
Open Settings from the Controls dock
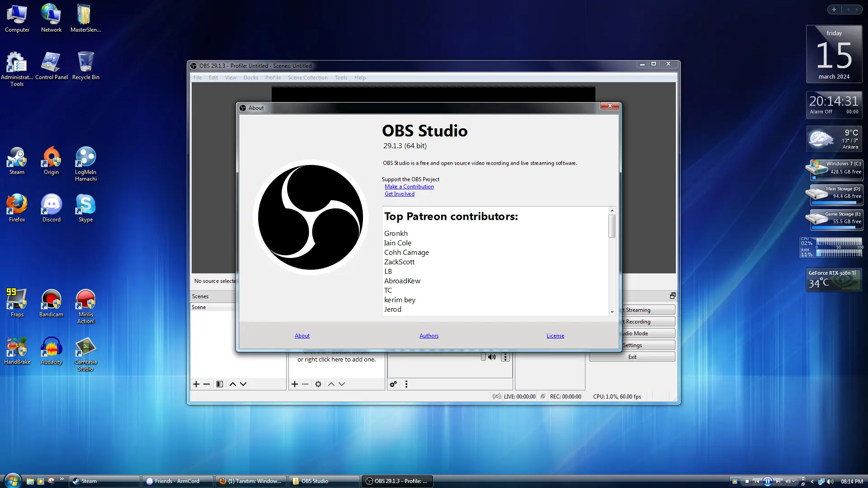[x=648, y=345]
